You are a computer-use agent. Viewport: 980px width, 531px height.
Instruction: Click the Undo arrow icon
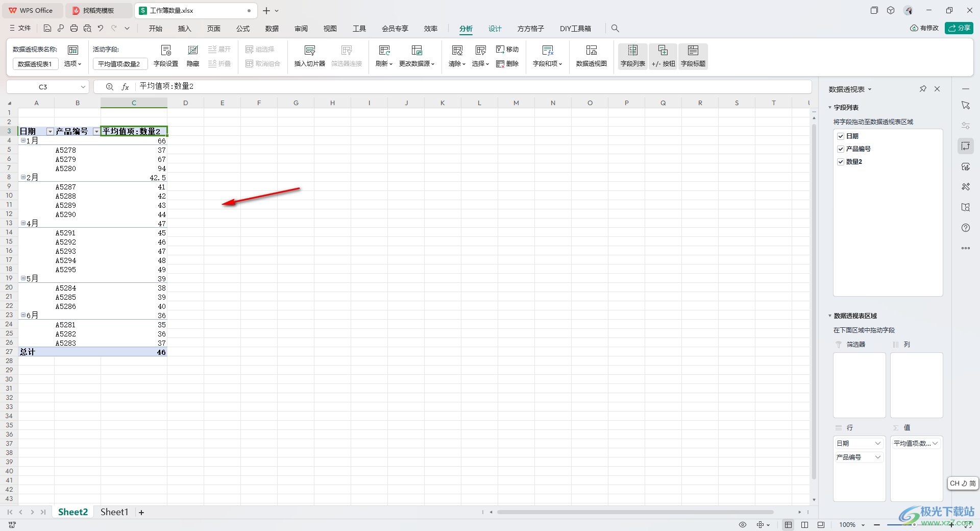click(x=101, y=29)
